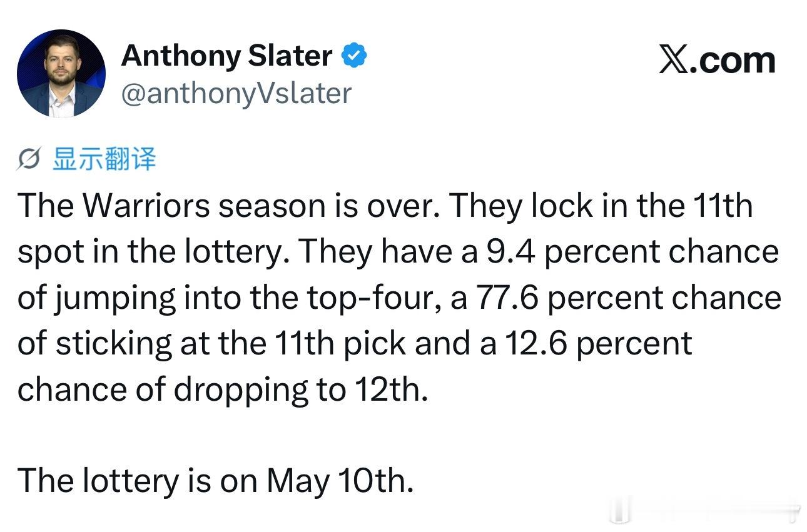
Task: Click the slashed-circle translate icon
Action: pos(29,160)
